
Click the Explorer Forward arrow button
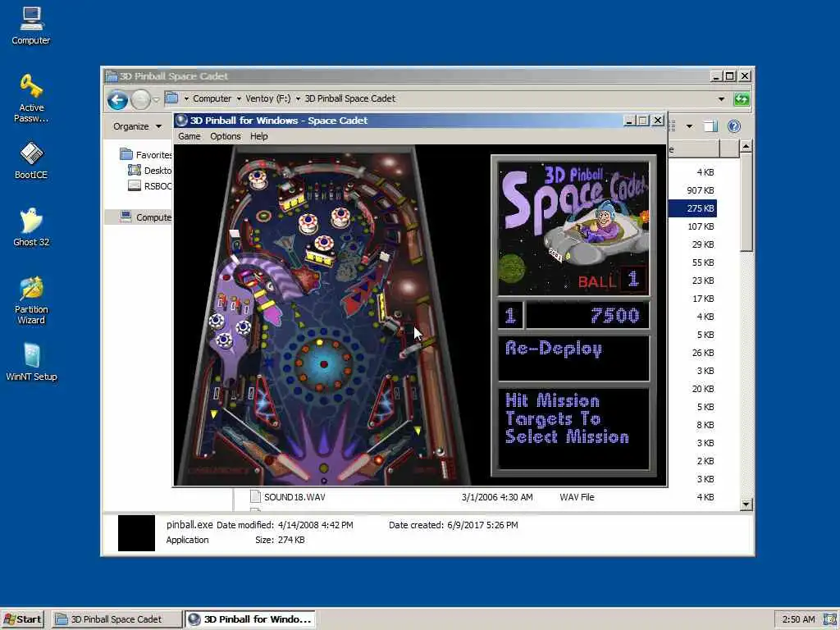point(140,99)
